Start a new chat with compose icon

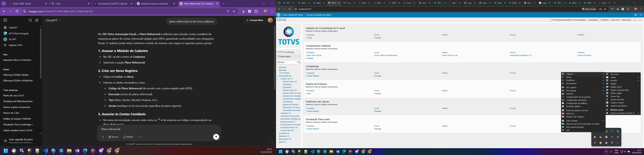point(37,20)
